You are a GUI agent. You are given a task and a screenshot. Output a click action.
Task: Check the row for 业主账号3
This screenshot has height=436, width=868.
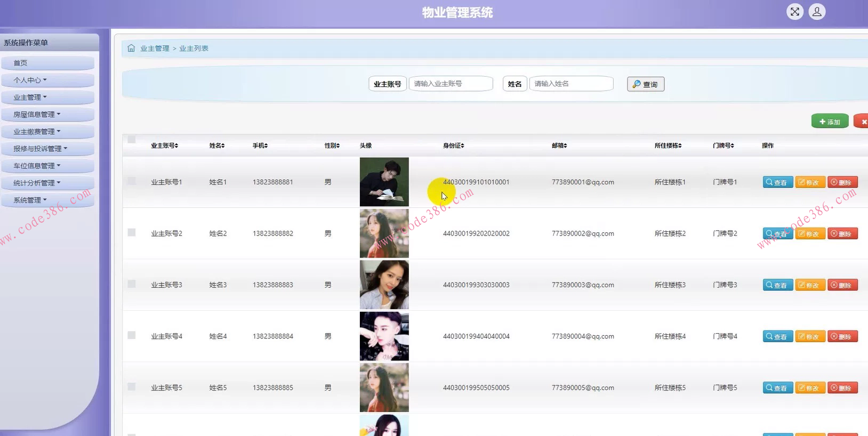click(132, 284)
